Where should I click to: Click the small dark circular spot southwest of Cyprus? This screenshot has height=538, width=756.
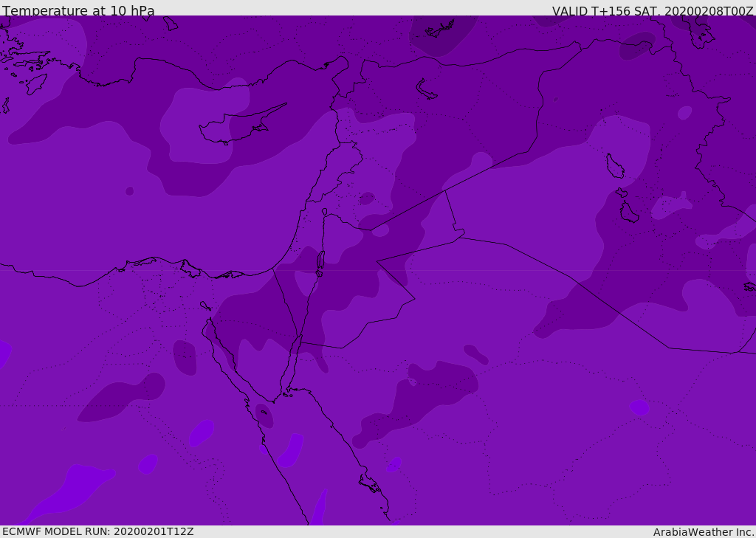130,191
